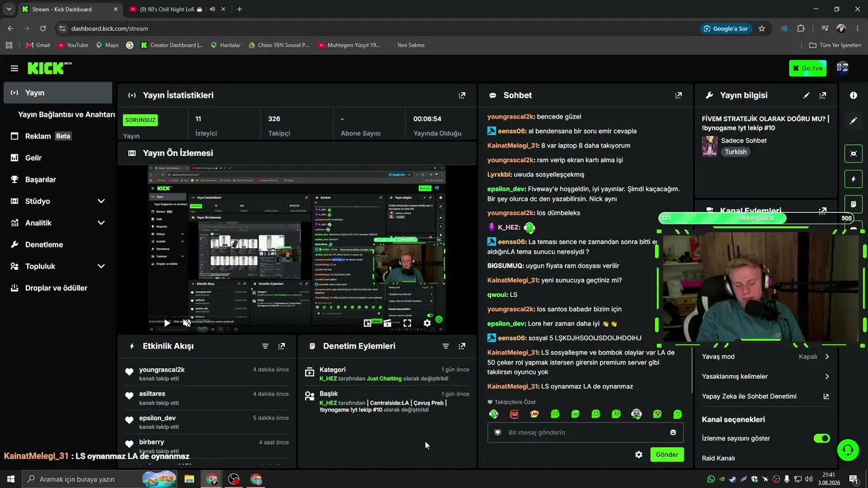Image resolution: width=868 pixels, height=488 pixels.
Task: Open Denetleme in the sidebar
Action: [57, 245]
